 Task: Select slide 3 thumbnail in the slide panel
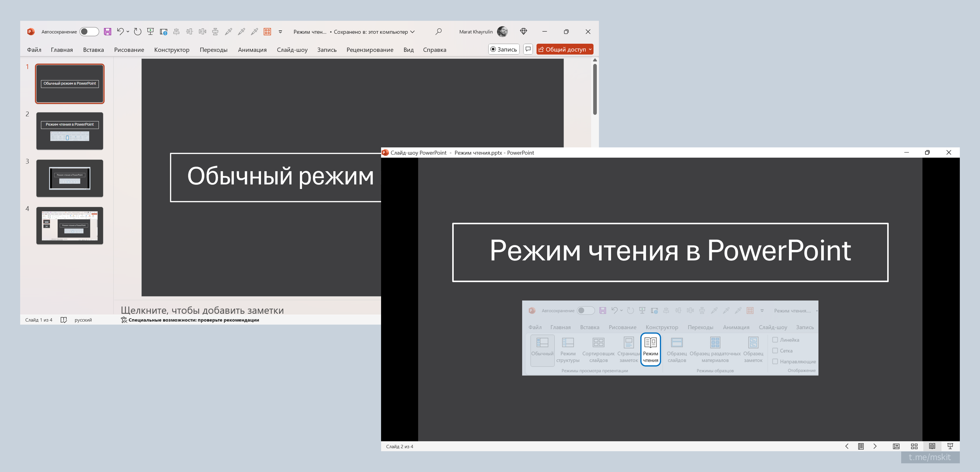[x=70, y=178]
